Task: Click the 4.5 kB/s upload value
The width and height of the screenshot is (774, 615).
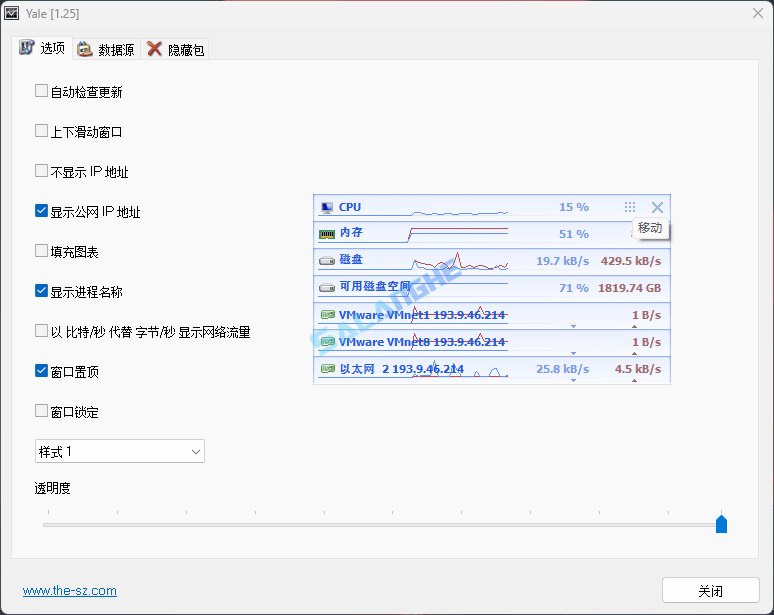Action: 638,369
